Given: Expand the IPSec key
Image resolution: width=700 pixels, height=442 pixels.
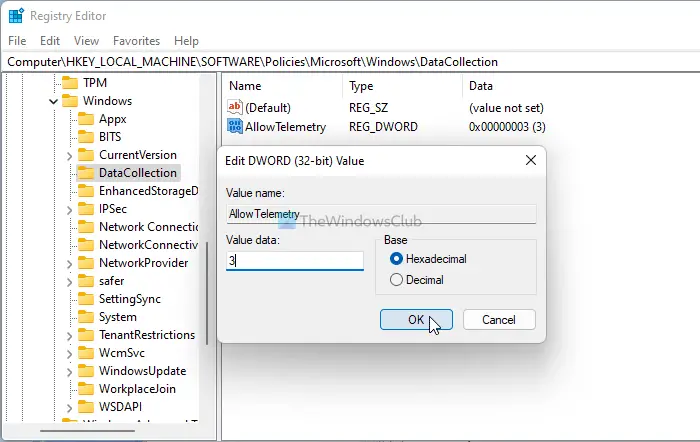Looking at the screenshot, I should click(69, 210).
